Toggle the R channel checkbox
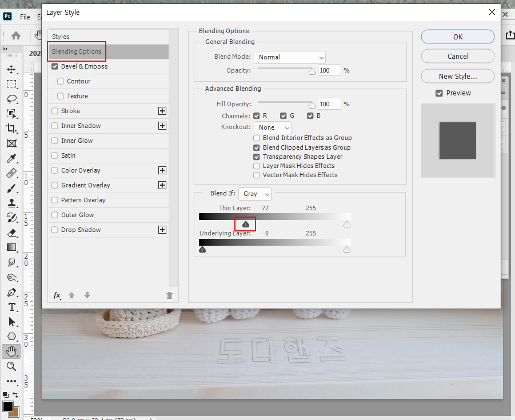The height and width of the screenshot is (420, 515). coord(257,116)
